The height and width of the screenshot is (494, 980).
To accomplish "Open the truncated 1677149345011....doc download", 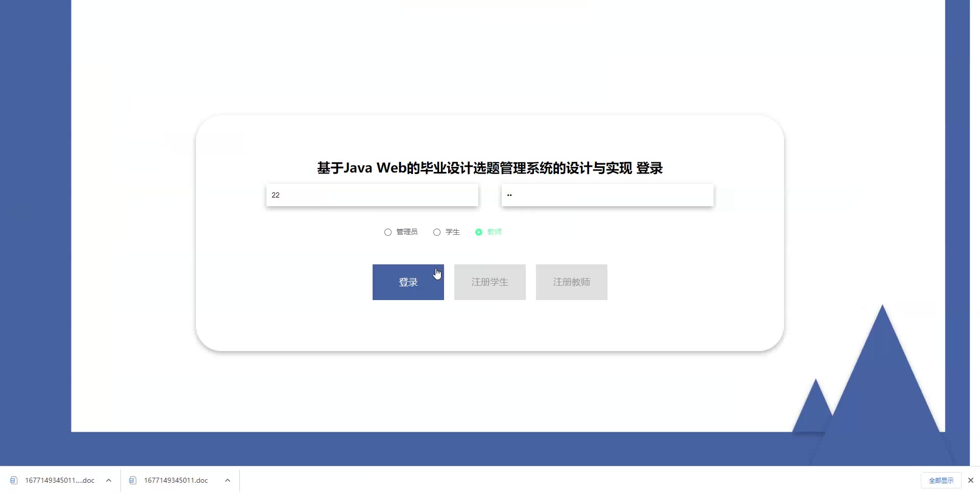I will tap(60, 480).
